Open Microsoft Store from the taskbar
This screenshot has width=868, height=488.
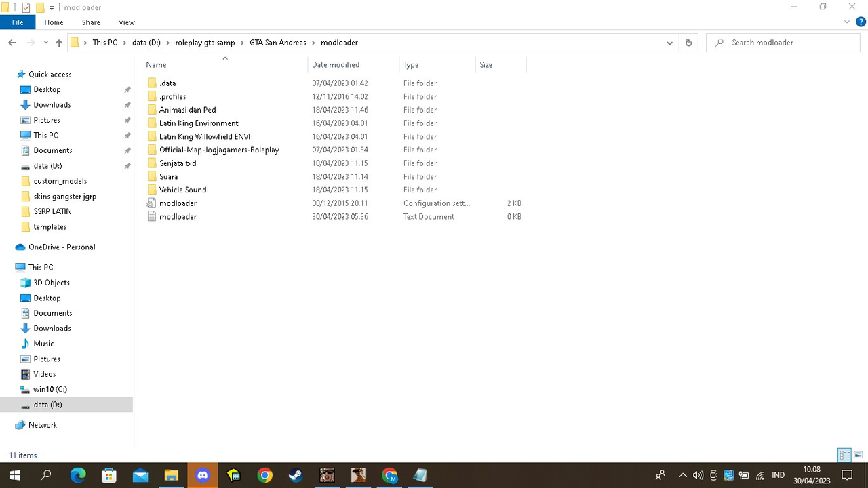coord(108,475)
